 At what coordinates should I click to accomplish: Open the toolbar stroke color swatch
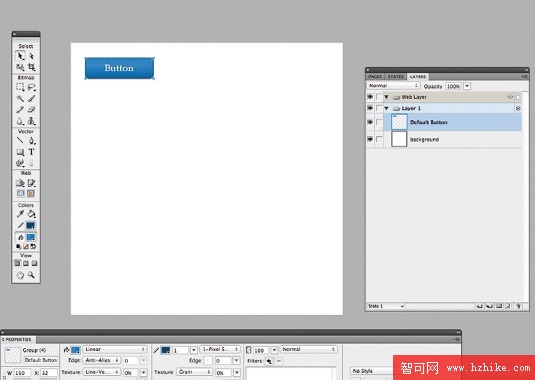coord(31,225)
